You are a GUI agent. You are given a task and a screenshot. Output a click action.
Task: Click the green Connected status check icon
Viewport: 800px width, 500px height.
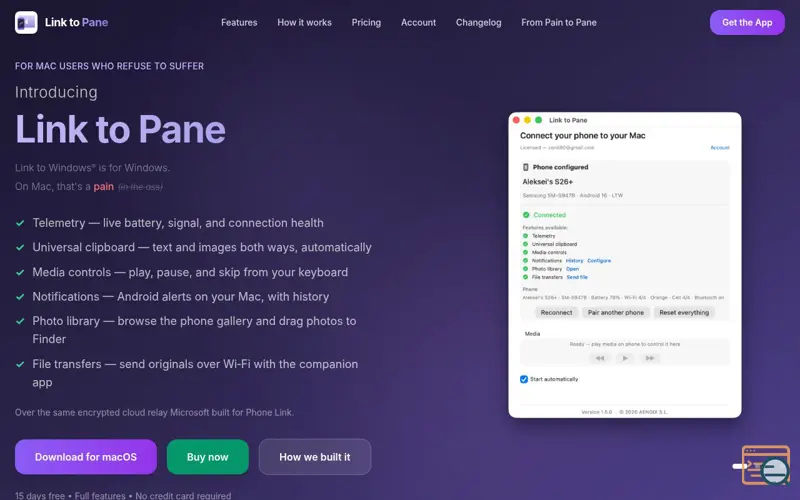tap(526, 215)
